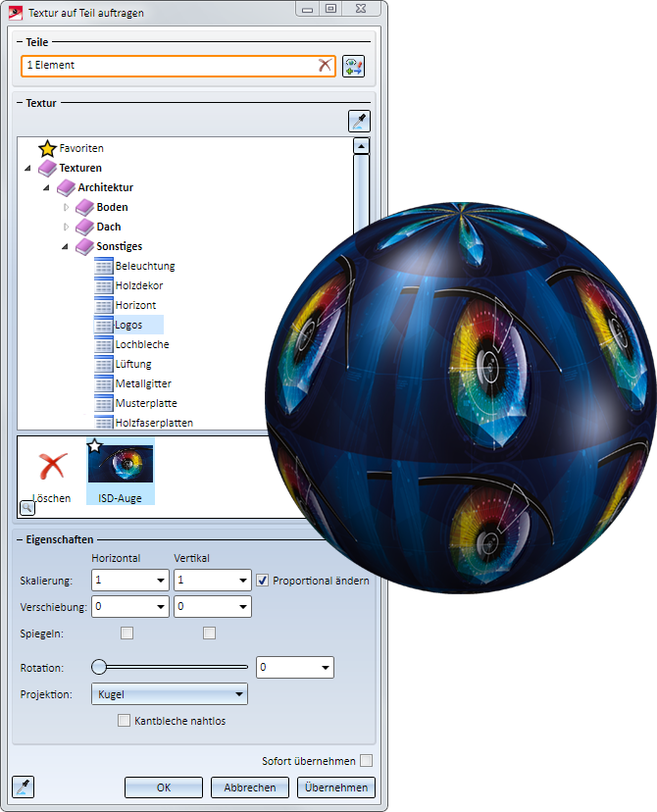657x812 pixels.
Task: Select the ISD-Auge texture thumbnail
Action: (x=120, y=472)
